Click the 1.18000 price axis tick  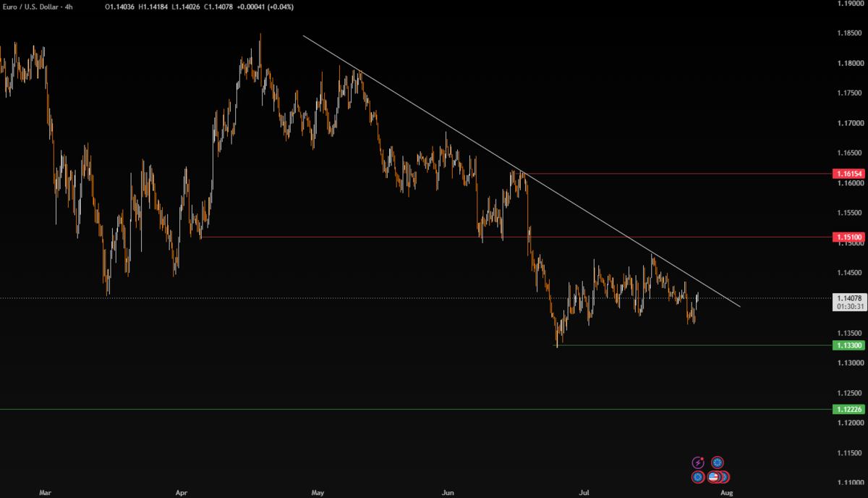pyautogui.click(x=848, y=63)
